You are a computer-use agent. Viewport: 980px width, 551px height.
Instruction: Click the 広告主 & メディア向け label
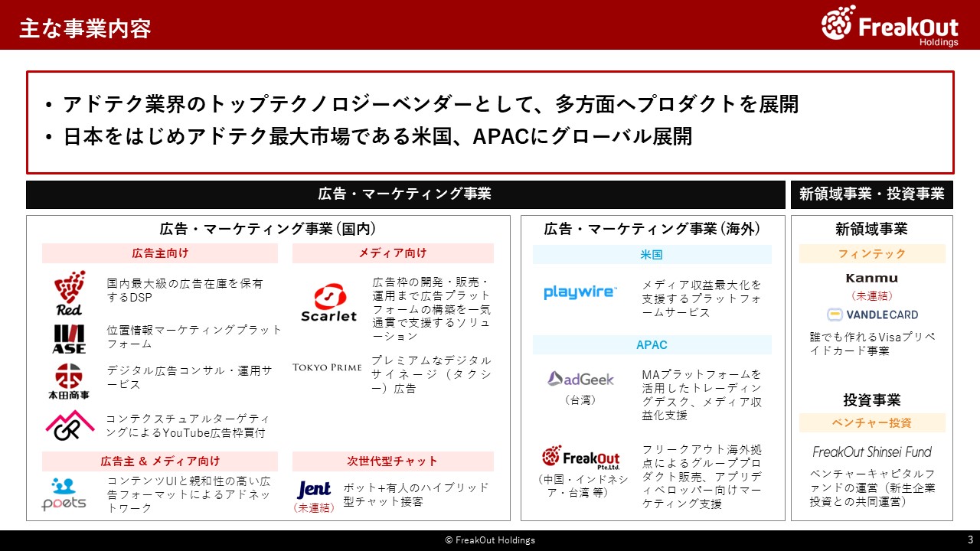pyautogui.click(x=160, y=461)
